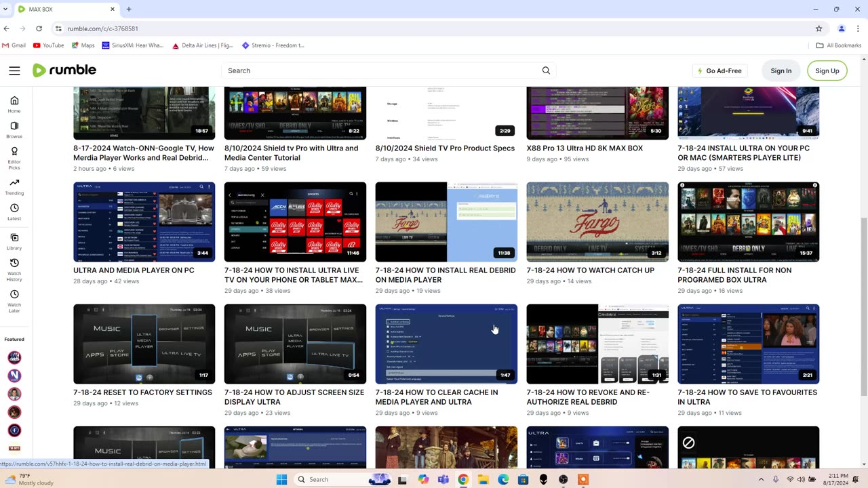
Task: Open the first featured channel avatar
Action: tap(14, 357)
